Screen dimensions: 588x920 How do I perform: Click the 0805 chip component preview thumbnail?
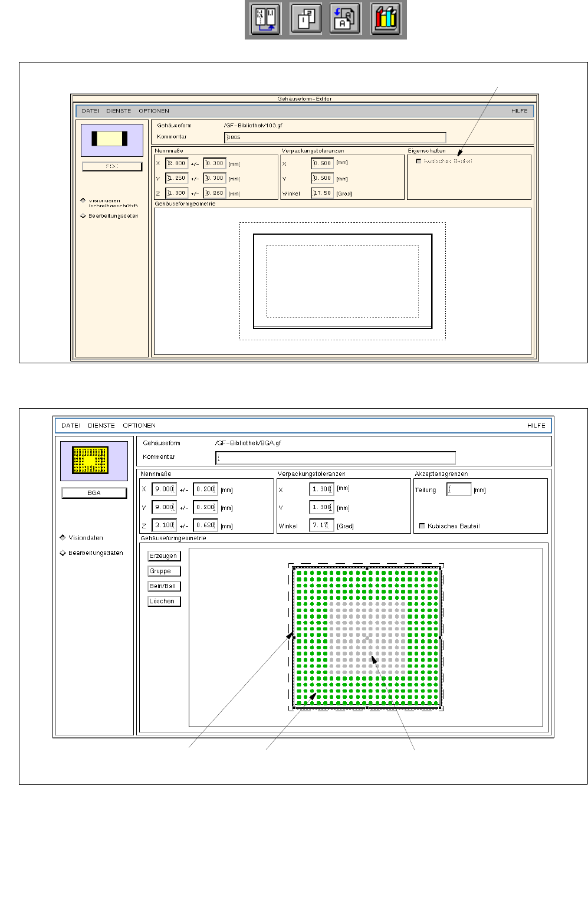point(112,140)
